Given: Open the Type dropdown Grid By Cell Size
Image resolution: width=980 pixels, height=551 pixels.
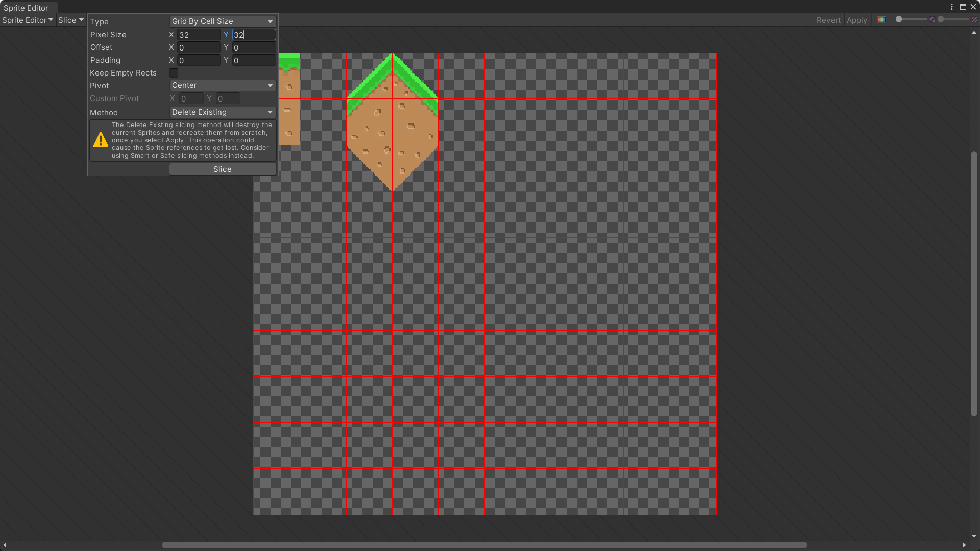Looking at the screenshot, I should click(x=223, y=21).
